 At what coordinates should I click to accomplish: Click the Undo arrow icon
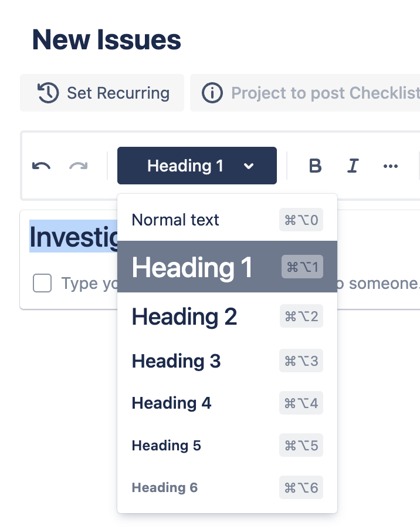[x=41, y=166]
